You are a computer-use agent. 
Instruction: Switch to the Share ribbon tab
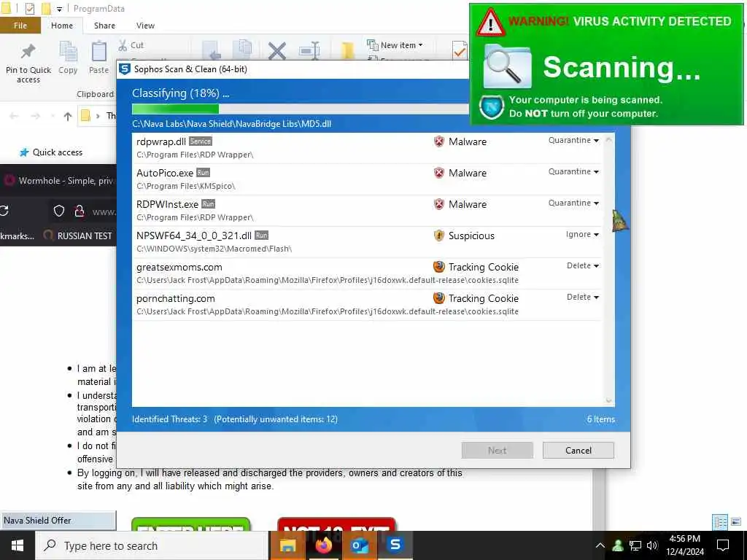pos(104,26)
